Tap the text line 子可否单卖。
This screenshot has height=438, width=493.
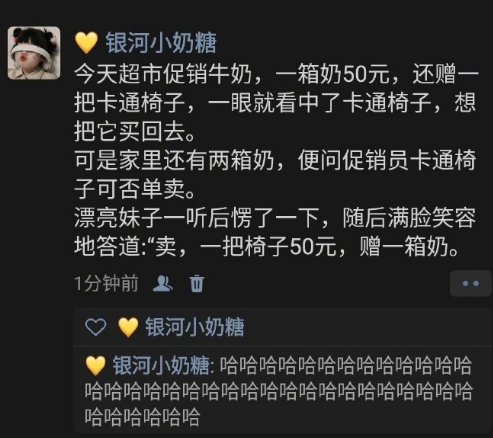(135, 189)
